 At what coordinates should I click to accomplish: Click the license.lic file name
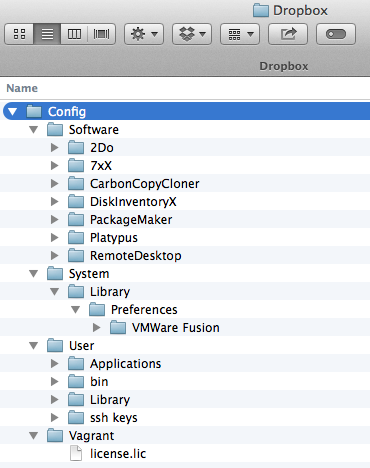point(118,454)
